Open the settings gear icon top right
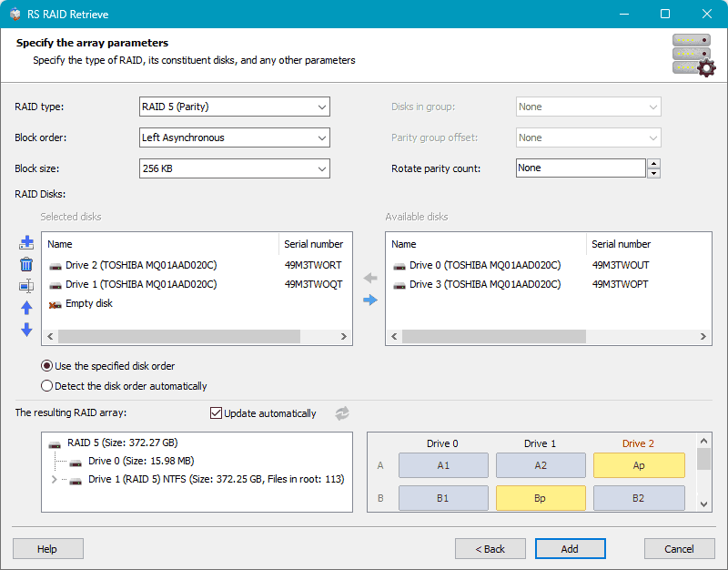 click(x=706, y=66)
